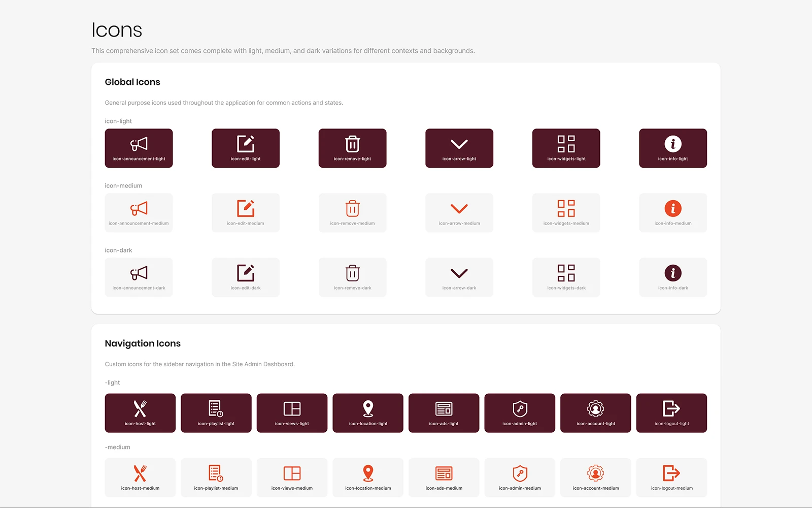Click the Custom icons for sidebar description
Image resolution: width=812 pixels, height=508 pixels.
coord(199,364)
